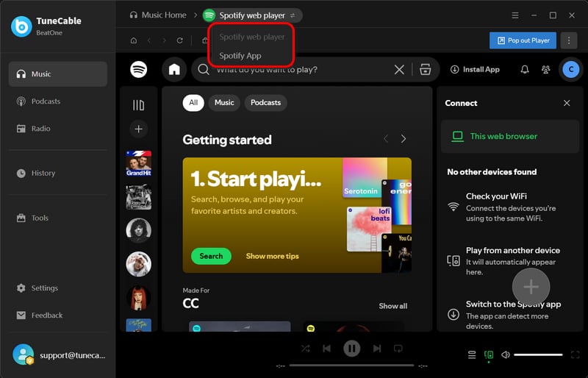The image size is (588, 378).
Task: Open the Radio section in sidebar
Action: click(x=58, y=129)
